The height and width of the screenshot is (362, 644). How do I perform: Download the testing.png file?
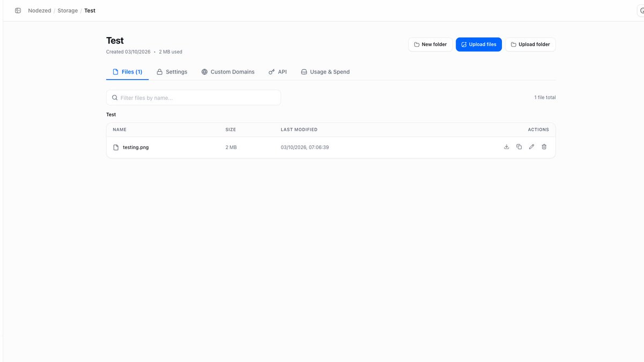coord(507,147)
